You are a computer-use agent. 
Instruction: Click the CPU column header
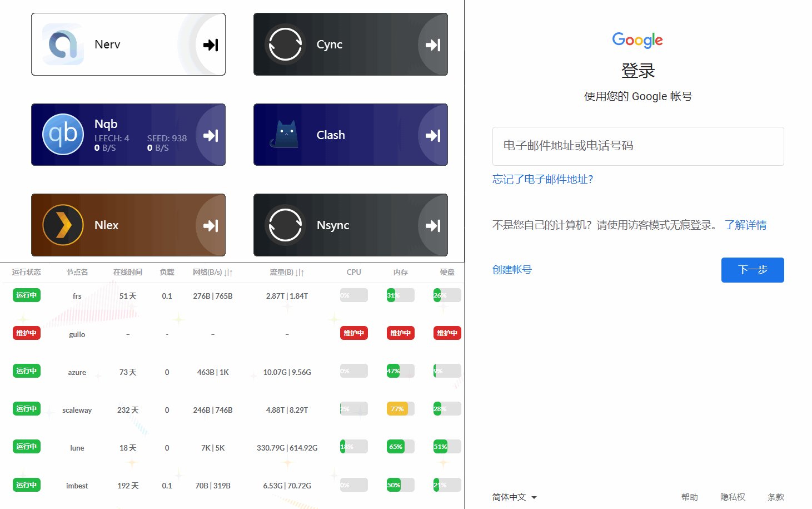point(354,272)
